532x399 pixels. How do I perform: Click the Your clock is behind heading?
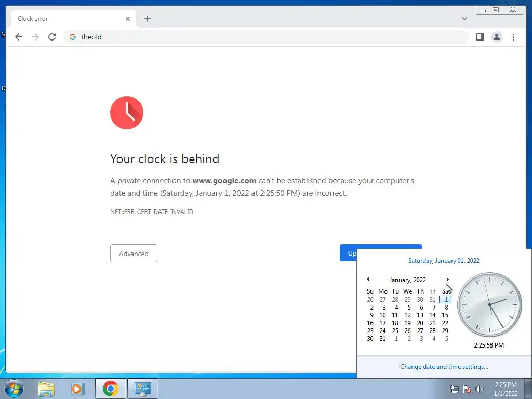pos(165,159)
